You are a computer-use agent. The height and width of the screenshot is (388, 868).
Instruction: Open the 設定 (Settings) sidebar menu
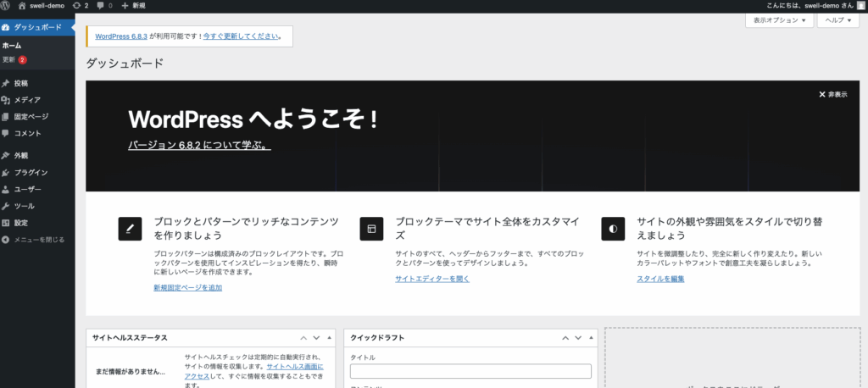pos(21,223)
